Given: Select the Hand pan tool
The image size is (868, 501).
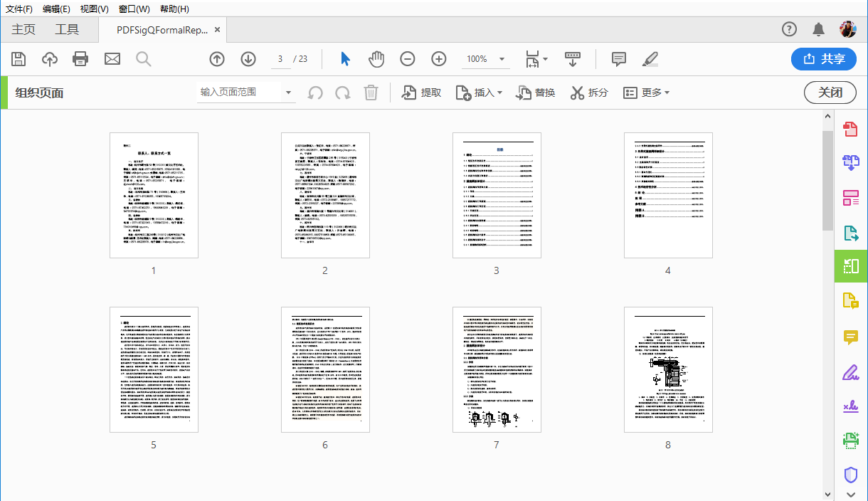Looking at the screenshot, I should (x=376, y=59).
